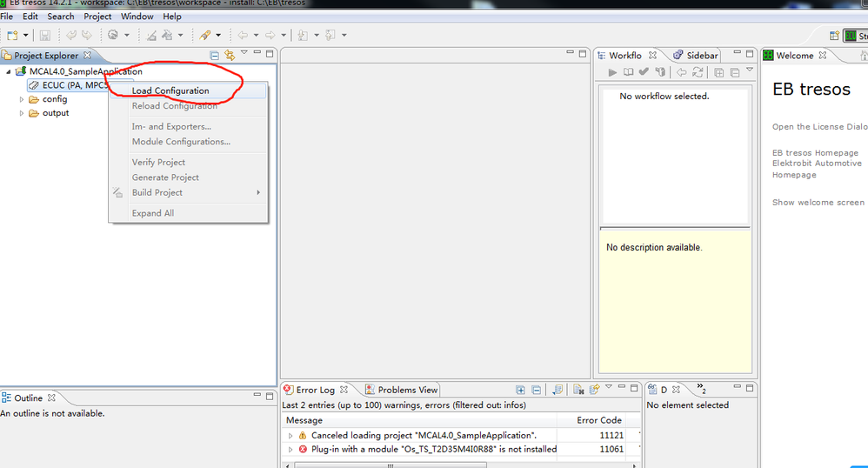Open dropdown beside the wizard wand icon

[218, 36]
